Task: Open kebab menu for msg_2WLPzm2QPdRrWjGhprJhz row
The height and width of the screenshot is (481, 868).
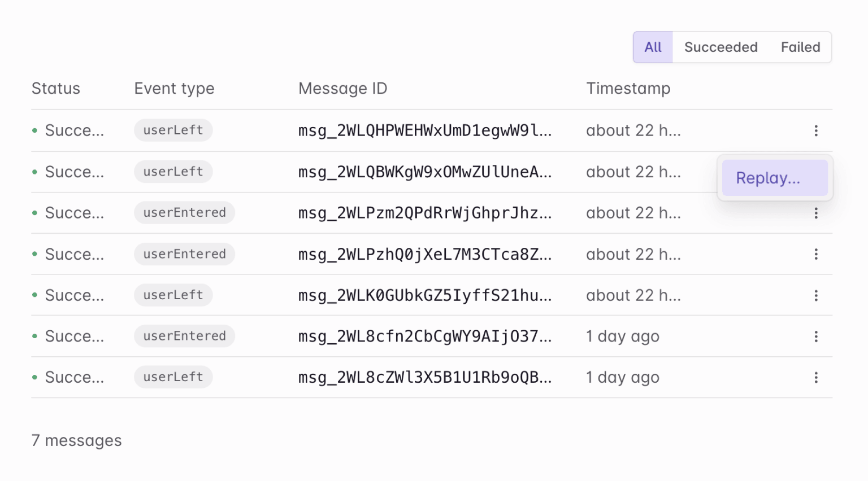Action: click(x=815, y=213)
